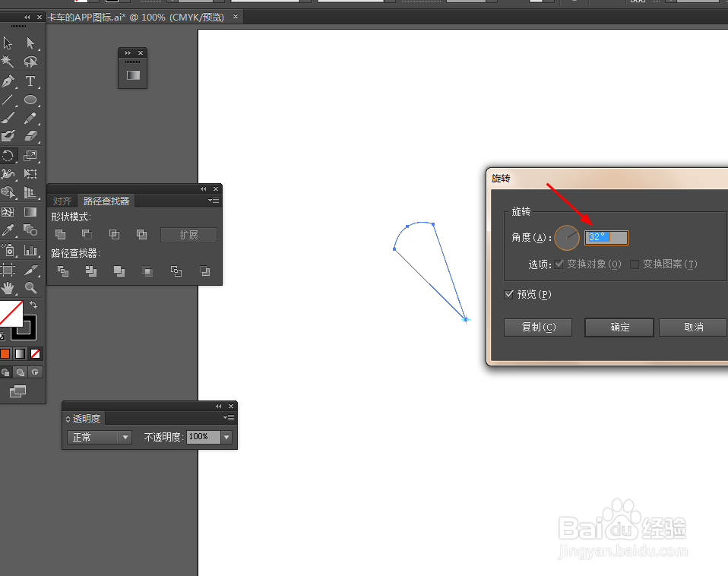Activate Draw Normal mode button
The image size is (728, 576).
tap(5, 372)
